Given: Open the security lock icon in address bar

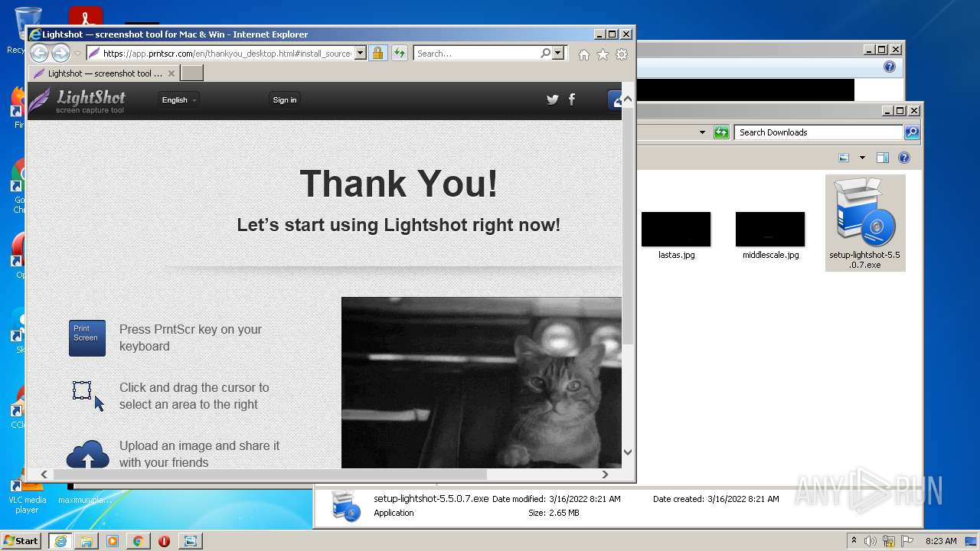Looking at the screenshot, I should 377,54.
